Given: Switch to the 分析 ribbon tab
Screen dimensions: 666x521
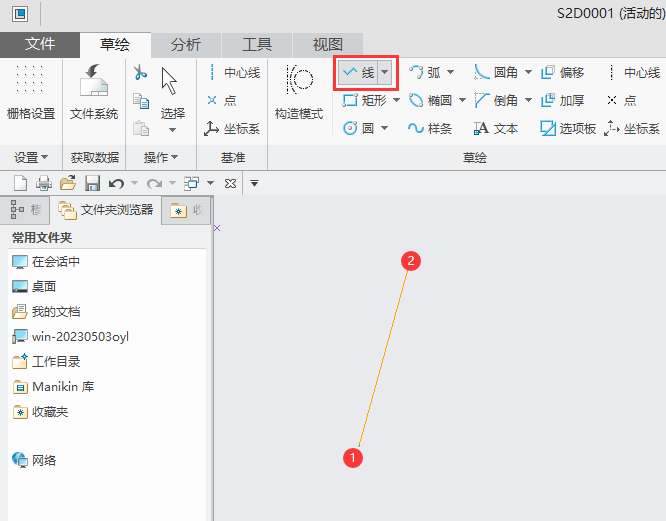Looking at the screenshot, I should (186, 45).
